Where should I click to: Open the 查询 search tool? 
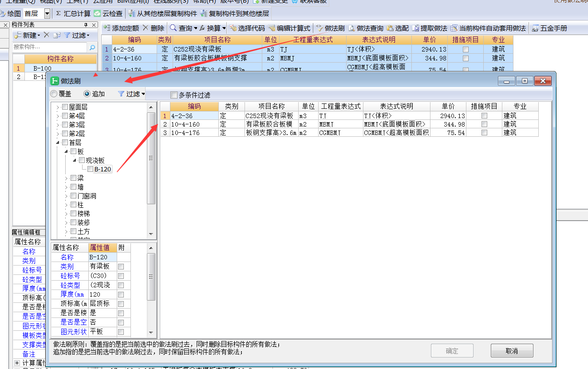click(x=183, y=28)
